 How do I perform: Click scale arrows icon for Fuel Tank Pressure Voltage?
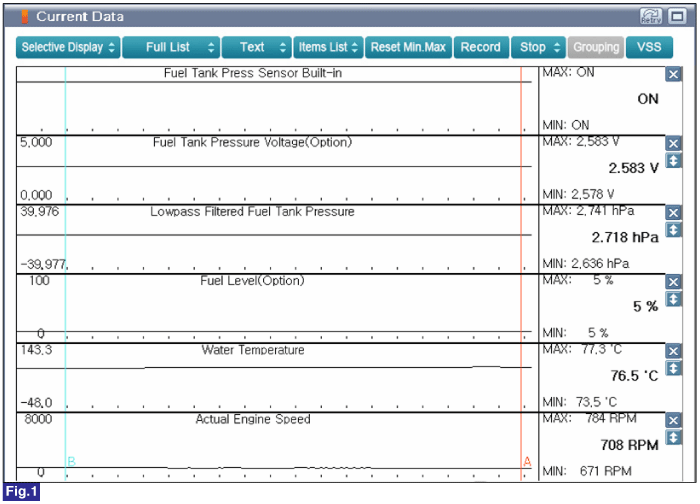(673, 160)
